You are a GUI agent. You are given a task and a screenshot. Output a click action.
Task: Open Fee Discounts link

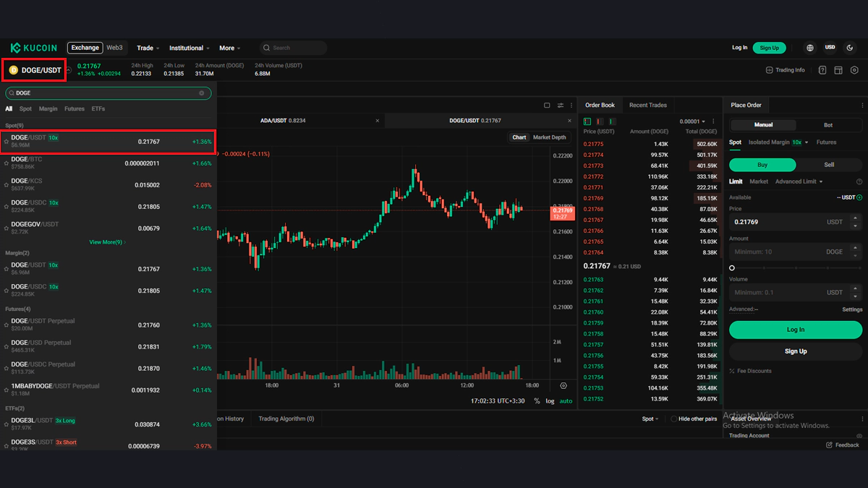[x=751, y=371]
